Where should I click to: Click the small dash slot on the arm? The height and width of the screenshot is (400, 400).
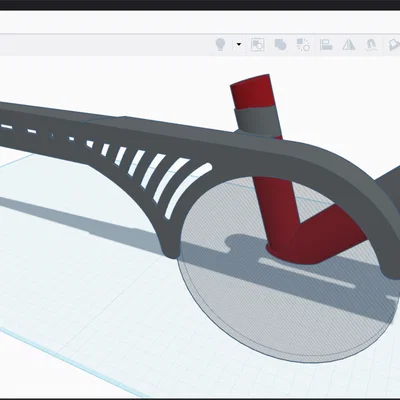(32, 131)
